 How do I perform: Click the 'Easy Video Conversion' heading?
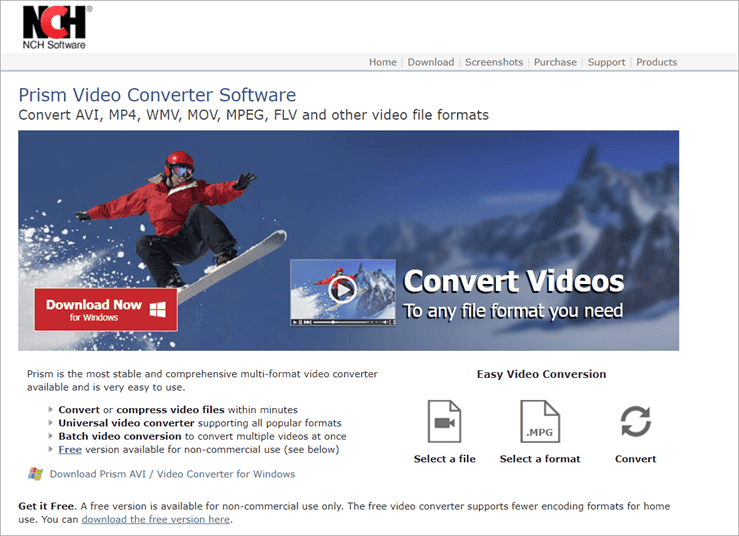click(542, 374)
